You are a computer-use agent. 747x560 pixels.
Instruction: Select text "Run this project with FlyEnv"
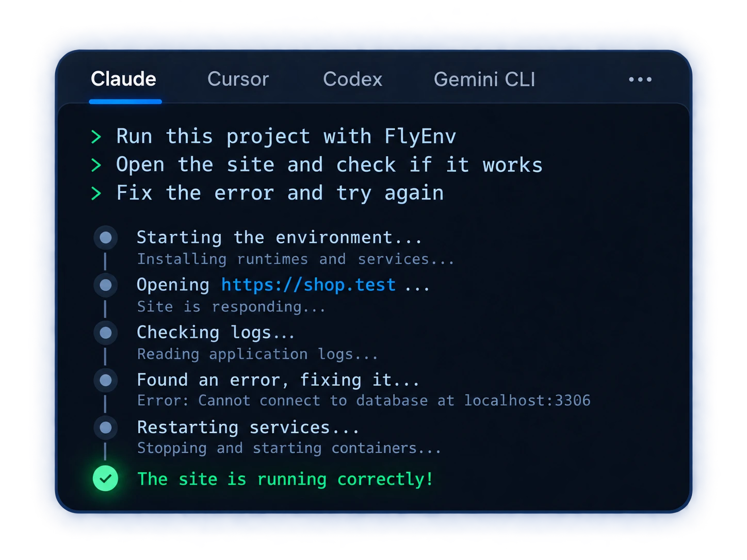click(x=286, y=137)
